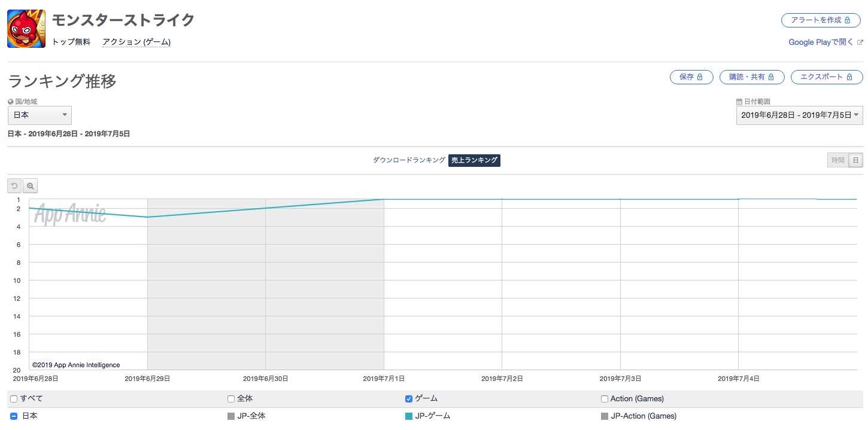Open the app in Google Play link

click(821, 42)
